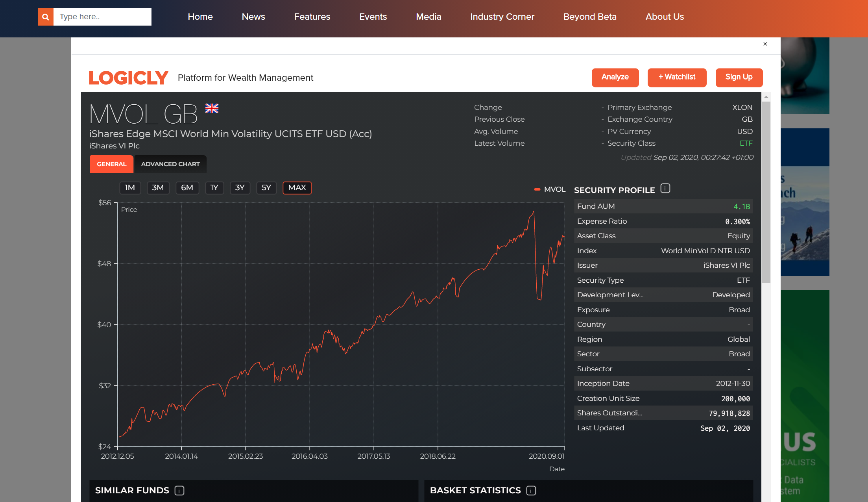Screen dimensions: 868x502
Task: Select the 3Y time range
Action: (240, 188)
